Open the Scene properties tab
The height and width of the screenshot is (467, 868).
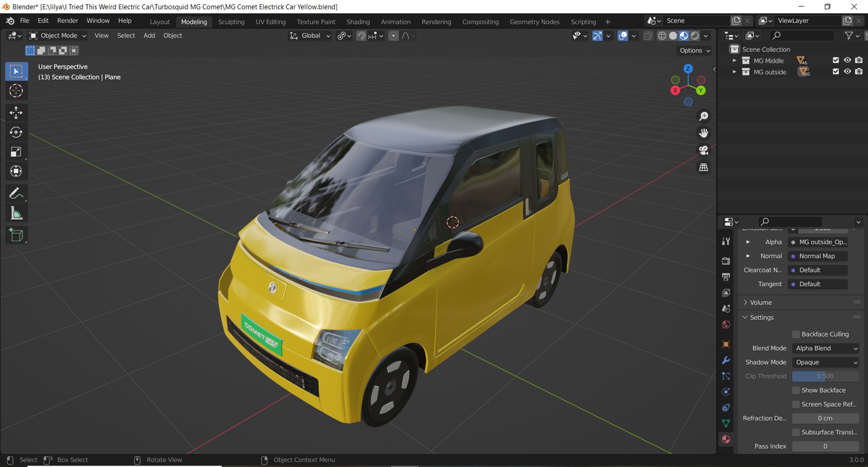tap(726, 309)
